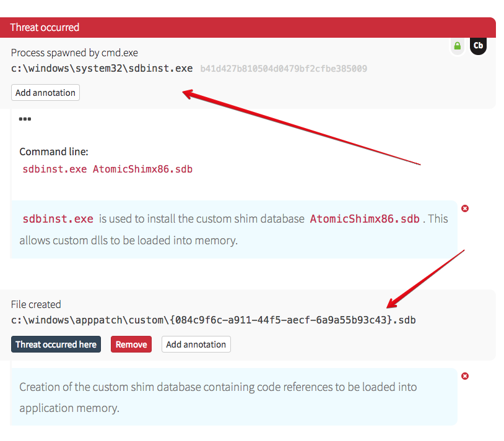Click the 'File created' event label

36,304
